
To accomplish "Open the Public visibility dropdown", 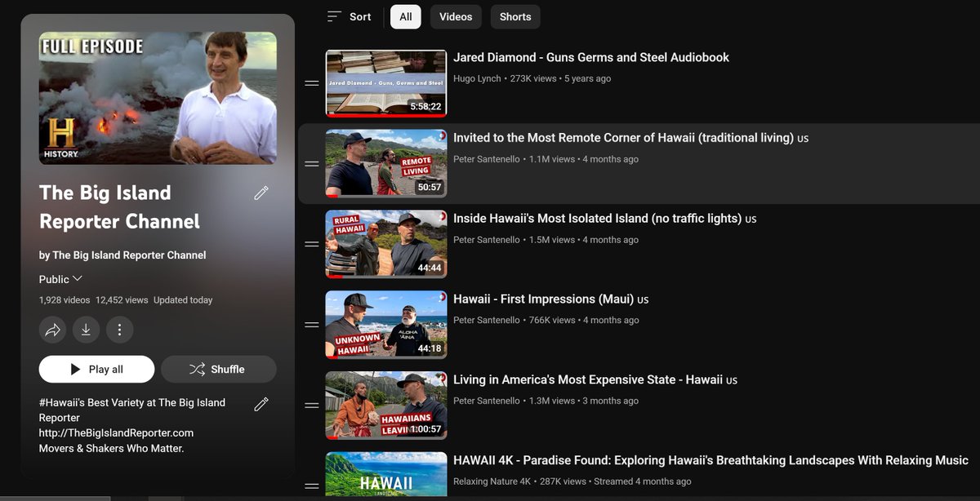I will pyautogui.click(x=60, y=279).
